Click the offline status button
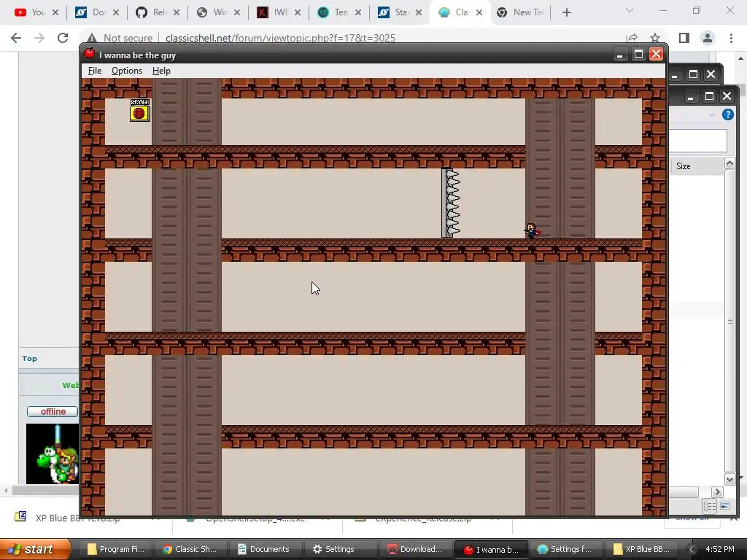 pos(53,411)
